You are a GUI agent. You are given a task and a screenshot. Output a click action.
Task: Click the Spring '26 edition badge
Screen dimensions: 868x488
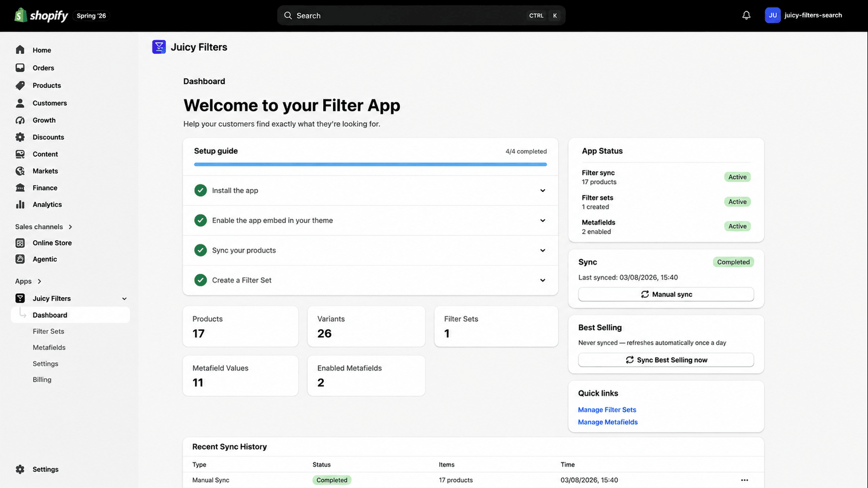pos(91,16)
